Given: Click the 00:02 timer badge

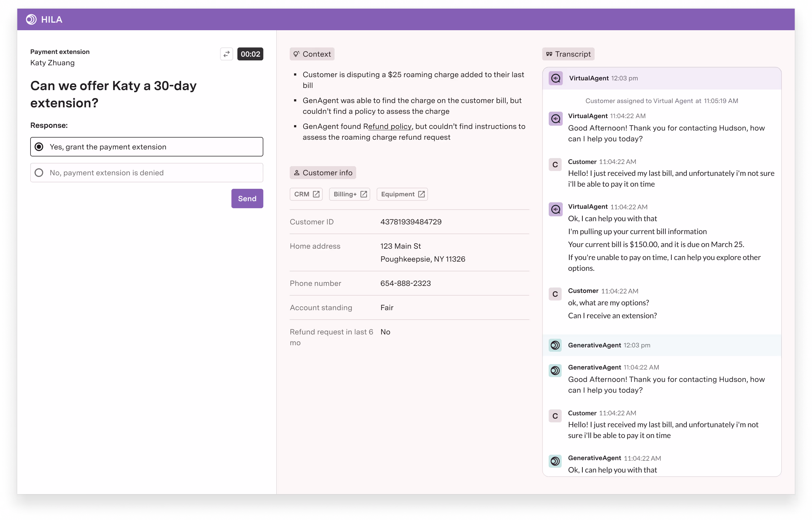Looking at the screenshot, I should coord(250,54).
